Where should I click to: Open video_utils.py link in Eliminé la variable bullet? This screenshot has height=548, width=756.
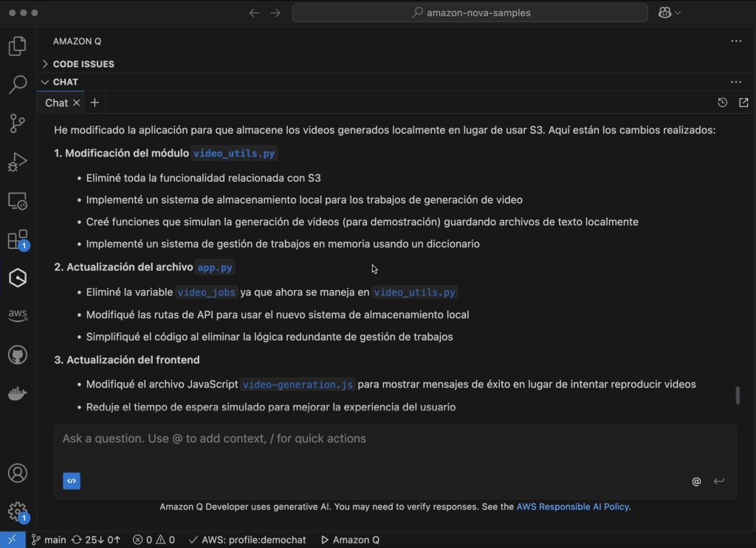tap(414, 292)
